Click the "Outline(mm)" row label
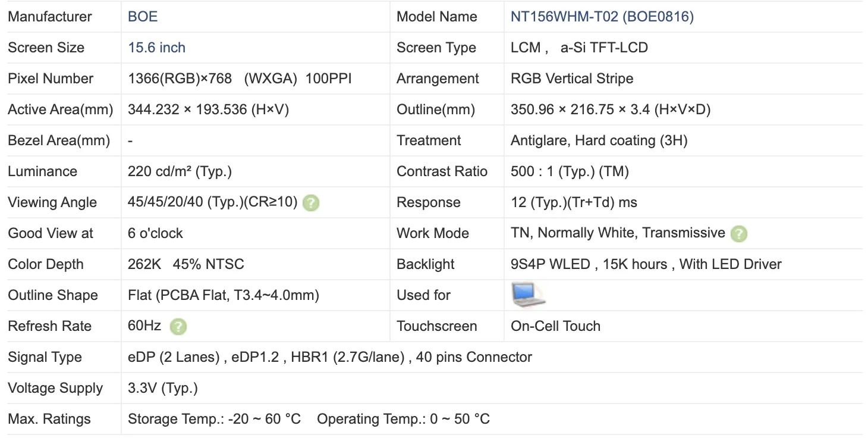 [x=436, y=109]
